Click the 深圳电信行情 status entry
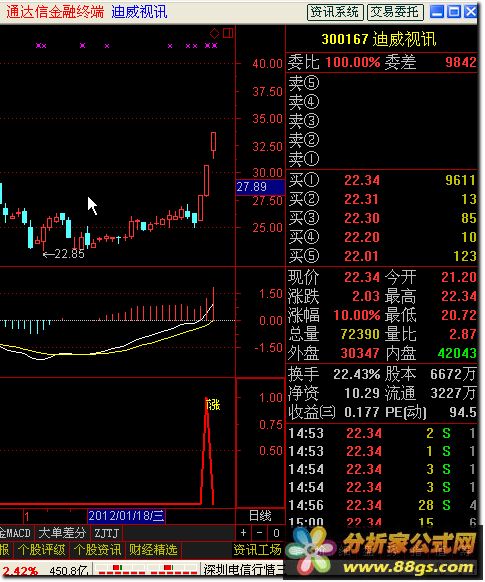 click(x=243, y=570)
